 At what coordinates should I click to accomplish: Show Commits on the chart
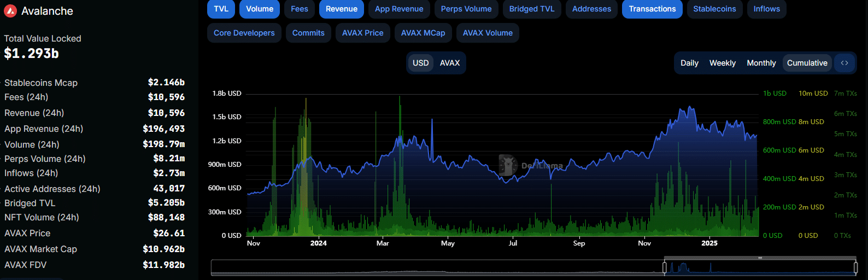point(308,33)
